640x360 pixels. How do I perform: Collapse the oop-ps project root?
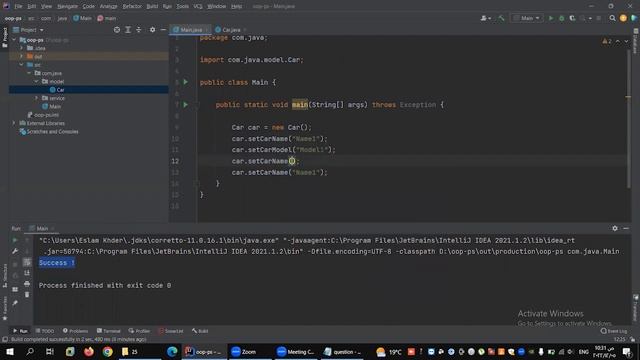(14, 40)
